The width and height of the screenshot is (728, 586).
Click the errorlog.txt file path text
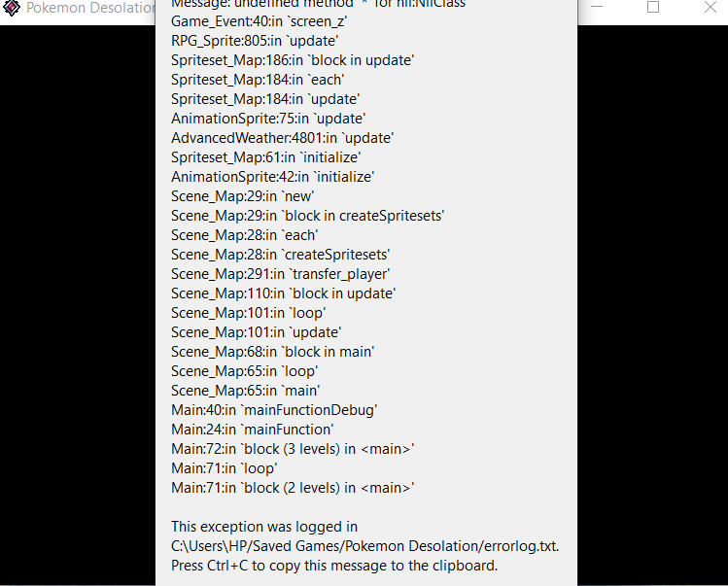[364, 546]
